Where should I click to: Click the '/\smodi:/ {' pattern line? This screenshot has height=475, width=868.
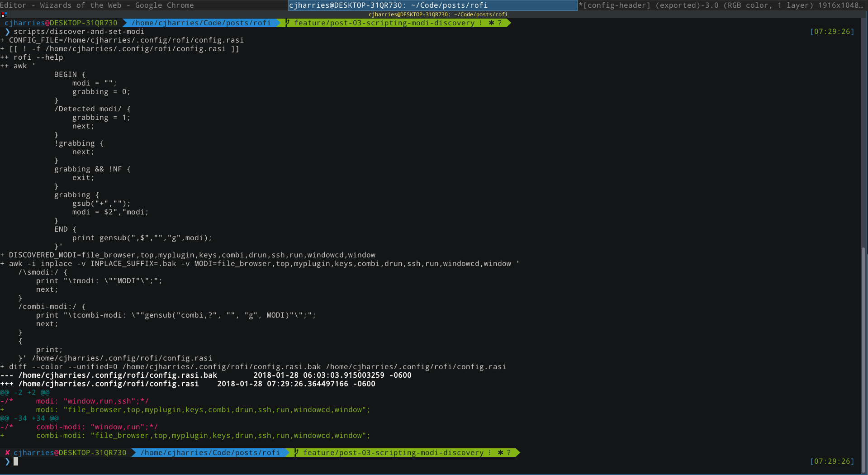43,272
